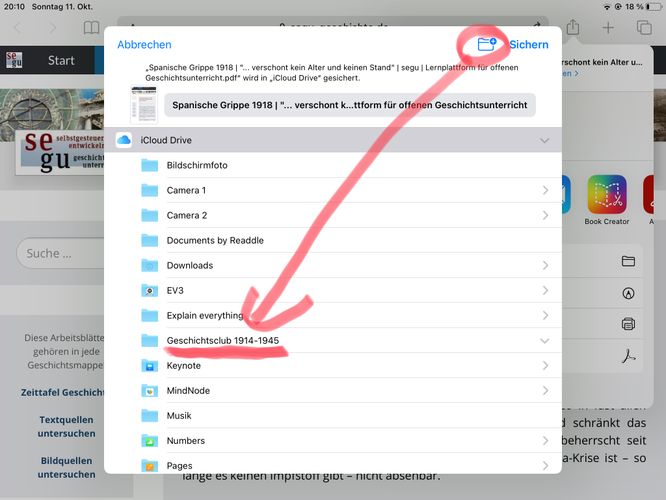666x500 pixels.
Task: Select the Documents by Readdle folder
Action: click(333, 240)
